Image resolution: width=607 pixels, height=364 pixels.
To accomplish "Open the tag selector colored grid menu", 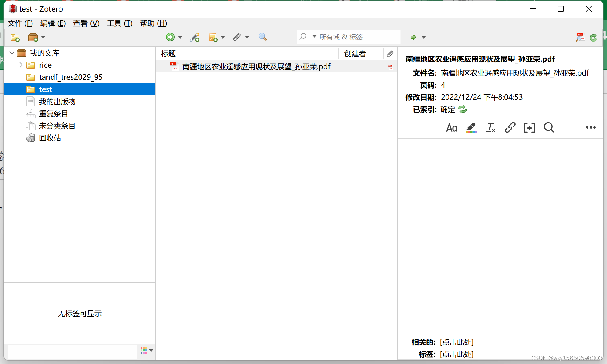I will point(147,351).
